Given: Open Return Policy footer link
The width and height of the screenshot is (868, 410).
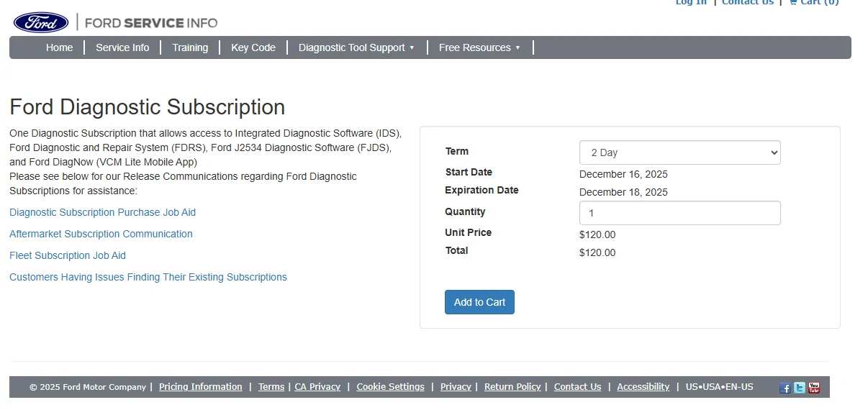Looking at the screenshot, I should [x=512, y=387].
